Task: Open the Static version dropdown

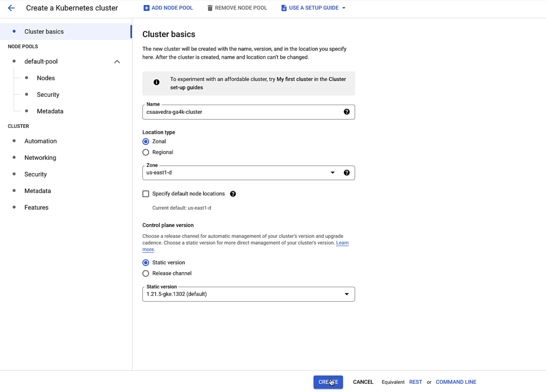Action: 346,294
